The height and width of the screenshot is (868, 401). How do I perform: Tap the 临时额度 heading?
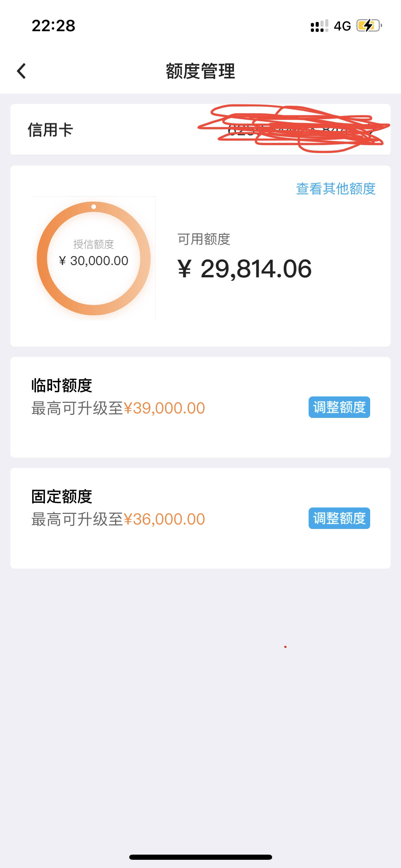tap(62, 385)
